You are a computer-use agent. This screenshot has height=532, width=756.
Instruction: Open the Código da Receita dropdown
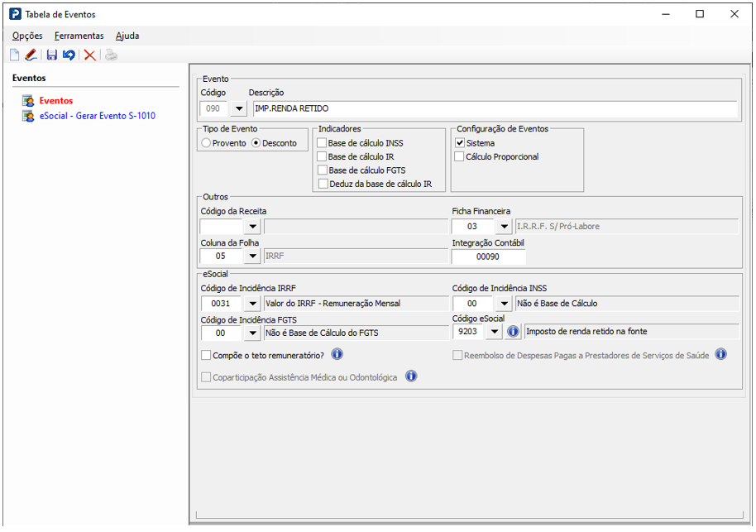(x=252, y=226)
